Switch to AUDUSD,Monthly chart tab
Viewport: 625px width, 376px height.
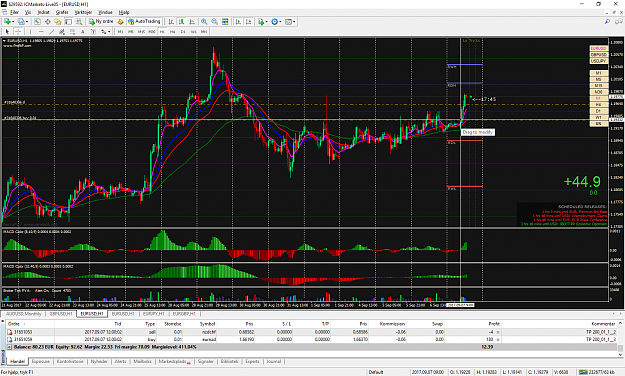point(24,314)
